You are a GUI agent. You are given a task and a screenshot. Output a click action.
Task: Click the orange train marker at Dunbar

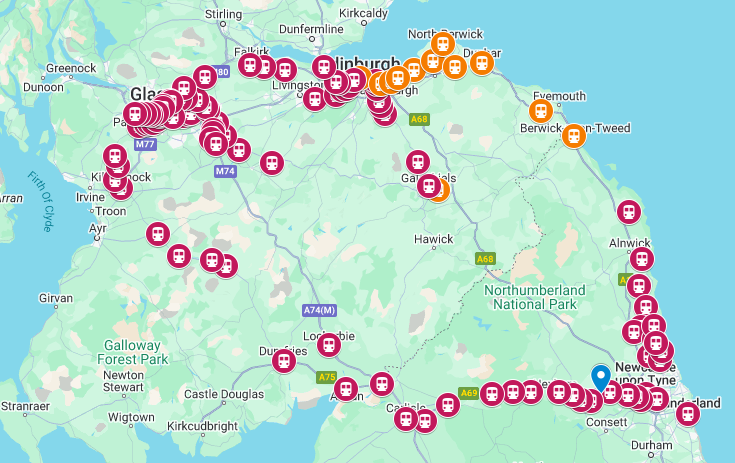tap(482, 63)
